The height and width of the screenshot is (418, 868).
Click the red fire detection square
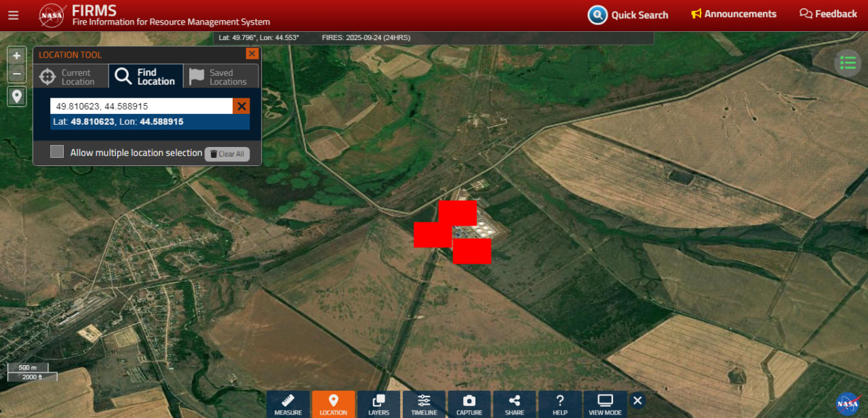[458, 213]
